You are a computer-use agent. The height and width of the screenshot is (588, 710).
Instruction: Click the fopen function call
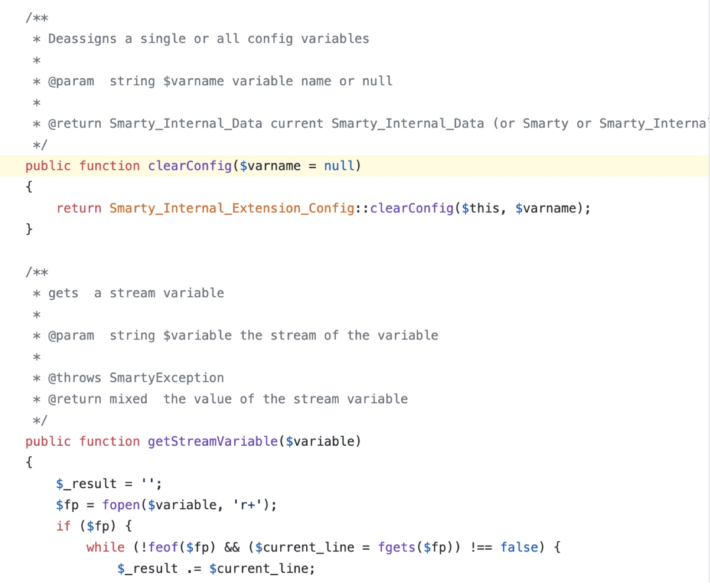pos(121,505)
